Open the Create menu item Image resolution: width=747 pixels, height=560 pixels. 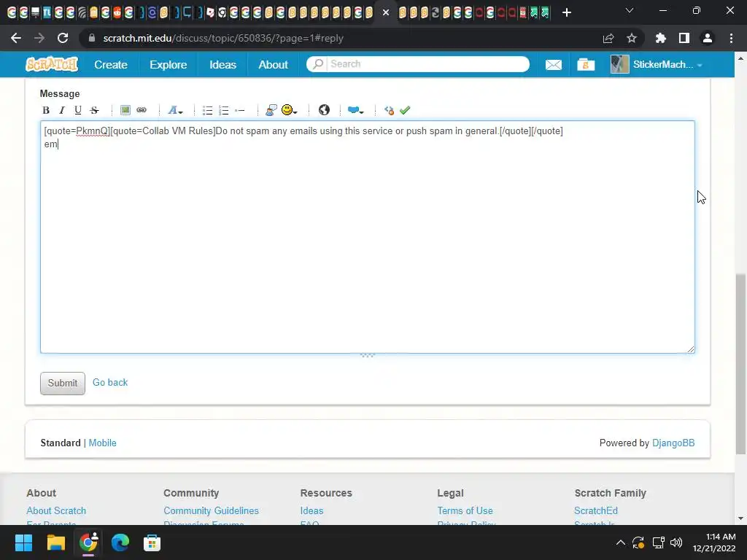[x=111, y=64]
